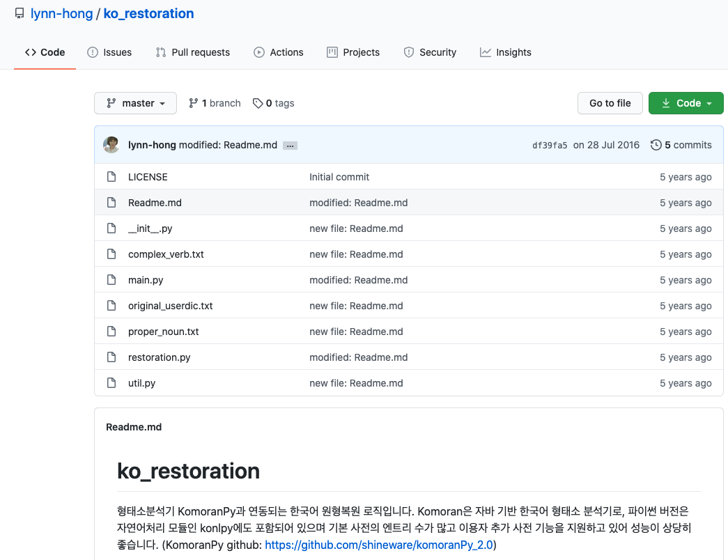Click the history clock icon
Viewport: 728px width, 560px height.
(656, 145)
